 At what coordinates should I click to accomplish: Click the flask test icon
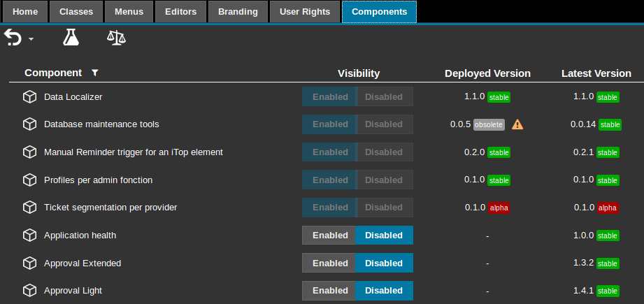pos(71,38)
